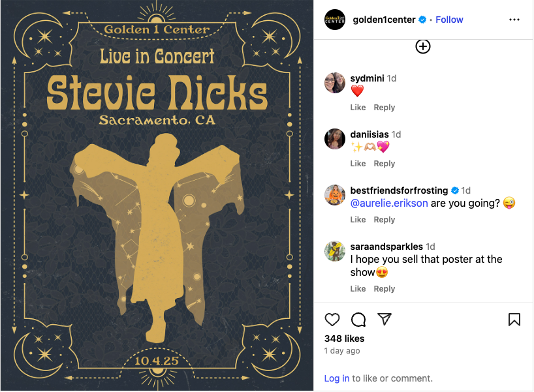The height and width of the screenshot is (392, 534).
Task: Open bestfriendsforfrosting's profile avatar
Action: click(335, 195)
